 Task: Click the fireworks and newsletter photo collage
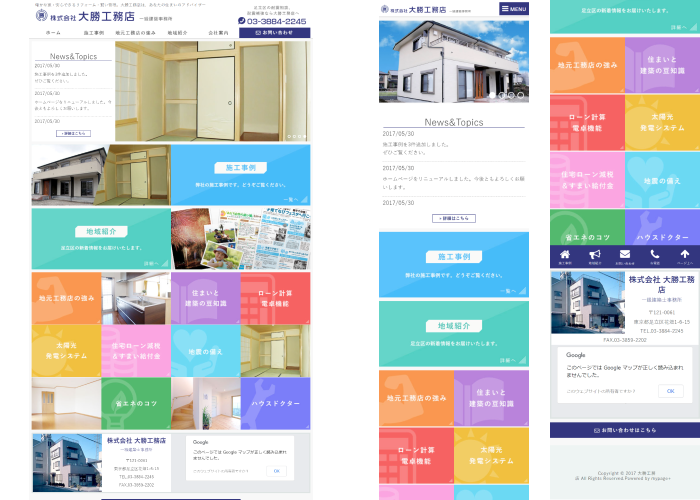241,239
